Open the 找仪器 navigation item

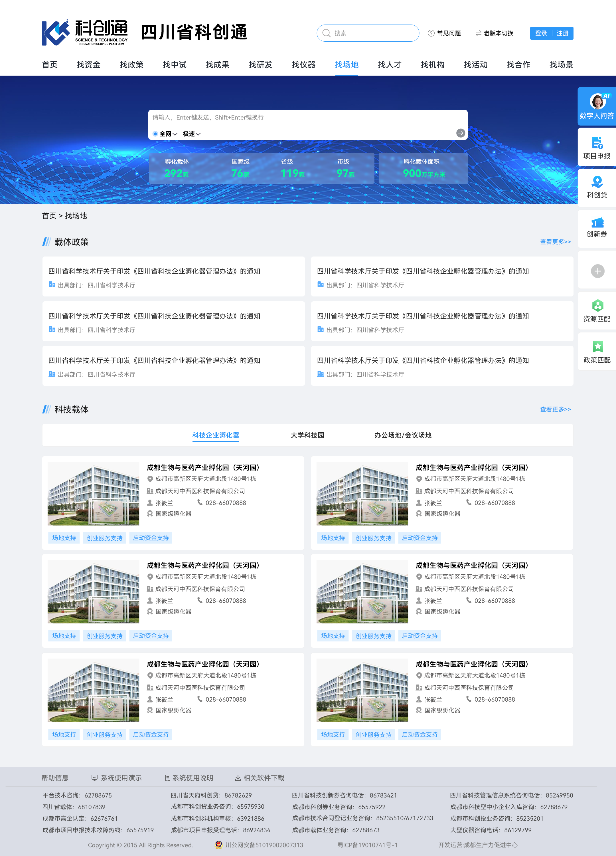pos(304,64)
